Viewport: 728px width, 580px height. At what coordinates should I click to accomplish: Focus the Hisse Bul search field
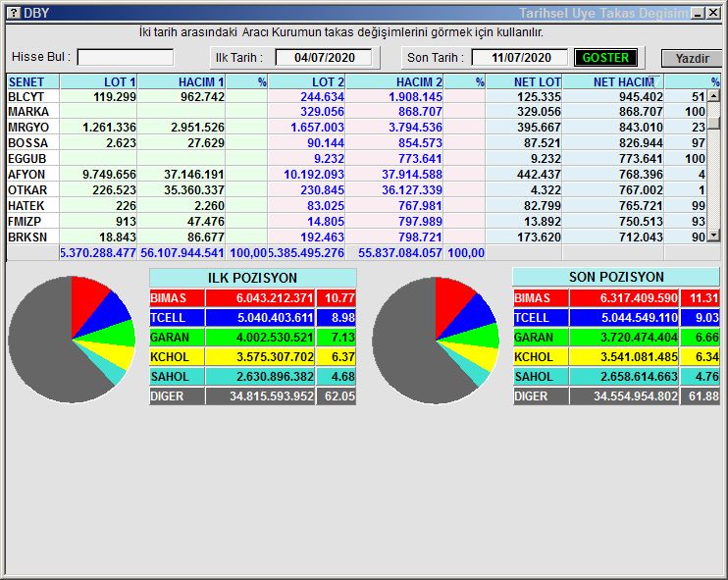pyautogui.click(x=126, y=58)
